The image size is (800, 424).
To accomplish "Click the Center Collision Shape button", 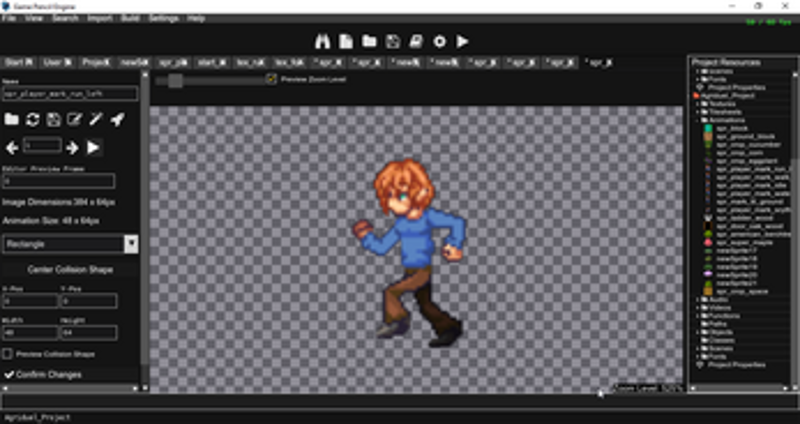I will [x=70, y=269].
